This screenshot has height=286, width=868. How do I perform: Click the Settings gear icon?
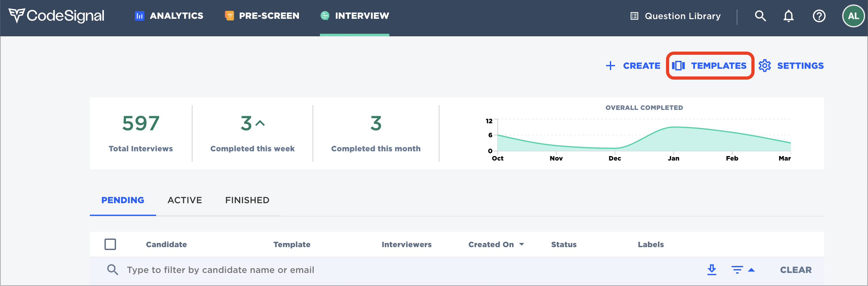point(764,66)
